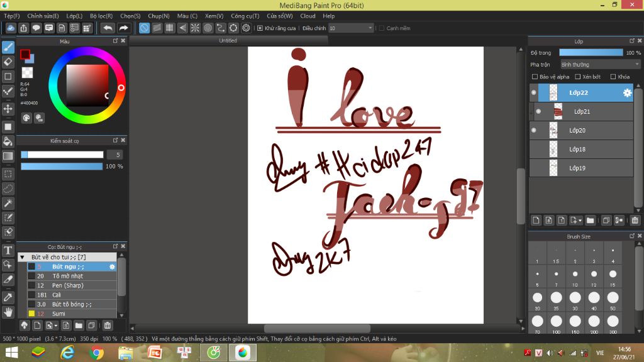The image size is (644, 362).
Task: Select the Move tool
Action: pyautogui.click(x=8, y=109)
